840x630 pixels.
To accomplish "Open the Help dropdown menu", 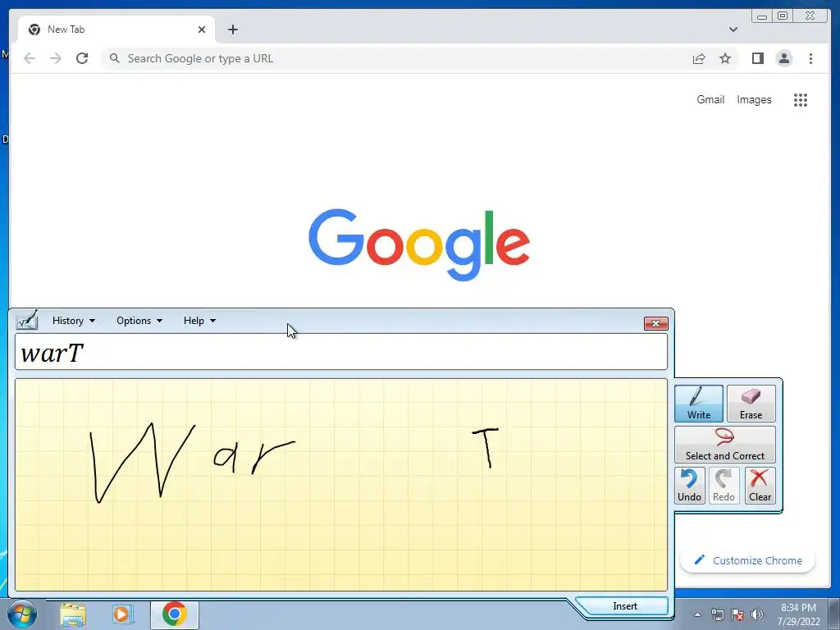I will [x=199, y=321].
